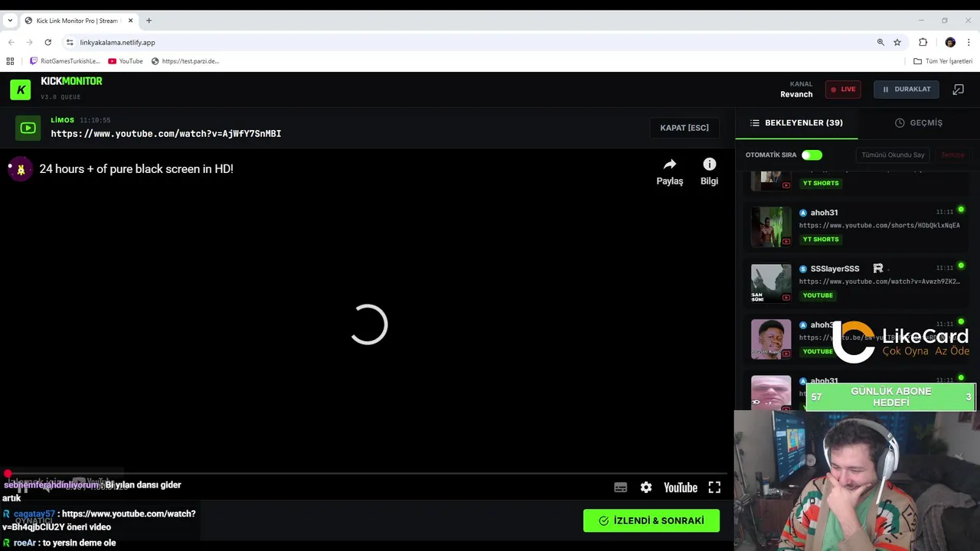The width and height of the screenshot is (980, 551).
Task: Click the V3.0 QUEUE version label
Action: tap(60, 97)
